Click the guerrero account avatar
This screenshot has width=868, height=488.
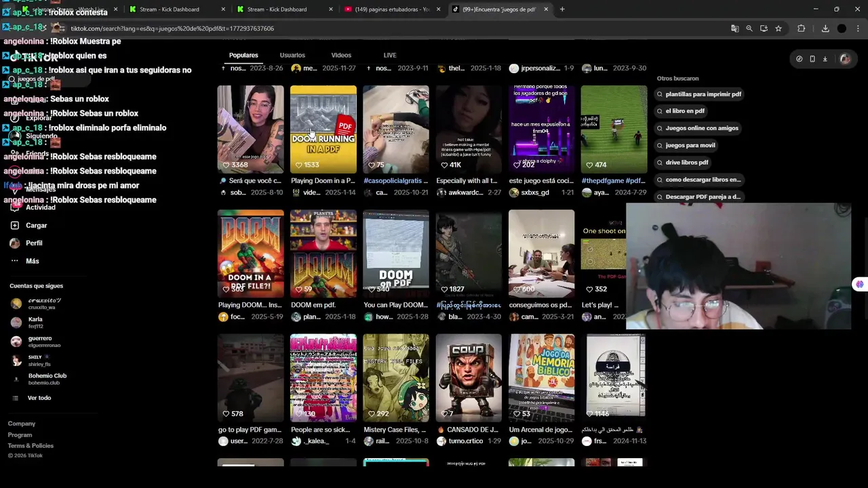(16, 342)
